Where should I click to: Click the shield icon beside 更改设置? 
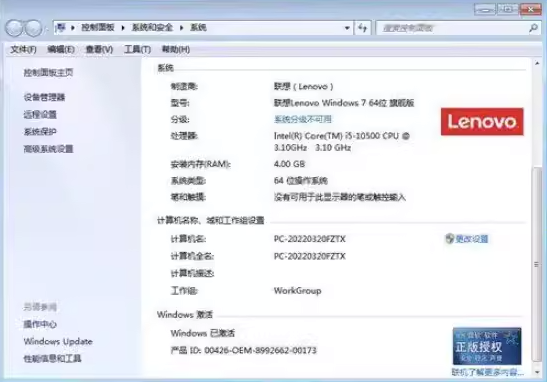pos(449,239)
